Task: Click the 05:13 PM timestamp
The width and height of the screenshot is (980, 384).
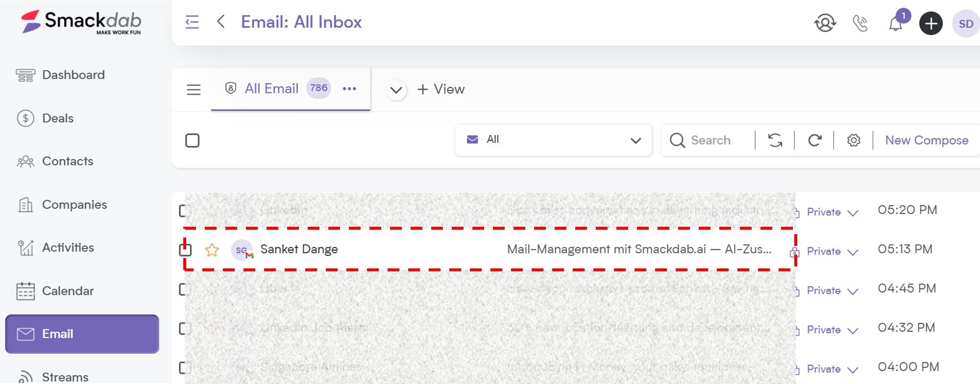Action: (905, 249)
